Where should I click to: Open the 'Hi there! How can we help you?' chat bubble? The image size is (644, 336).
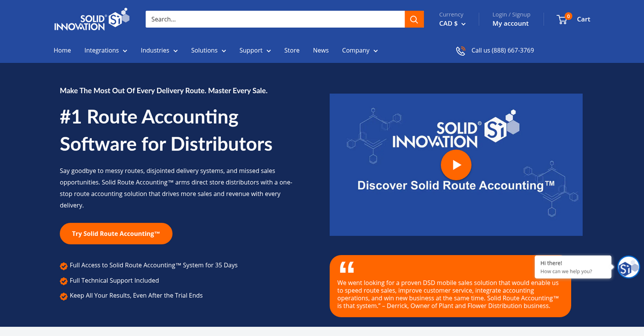(x=573, y=267)
